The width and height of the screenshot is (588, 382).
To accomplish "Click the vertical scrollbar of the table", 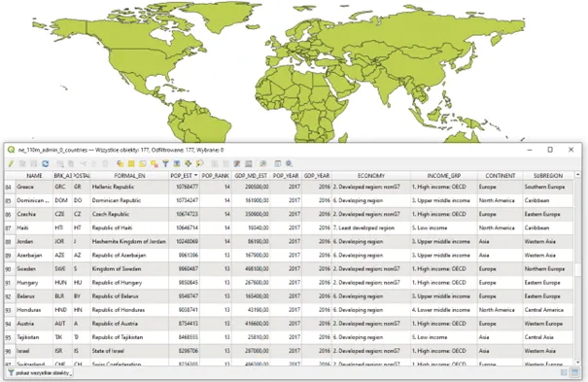I will pyautogui.click(x=577, y=269).
